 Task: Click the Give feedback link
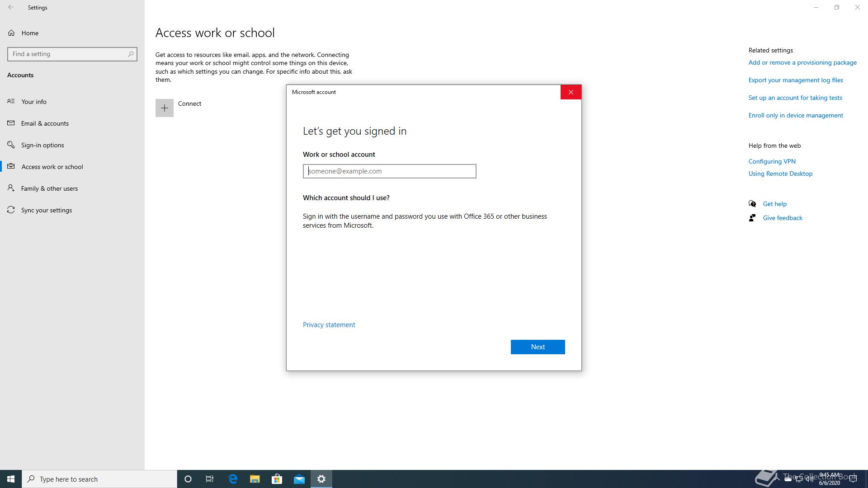click(x=783, y=218)
